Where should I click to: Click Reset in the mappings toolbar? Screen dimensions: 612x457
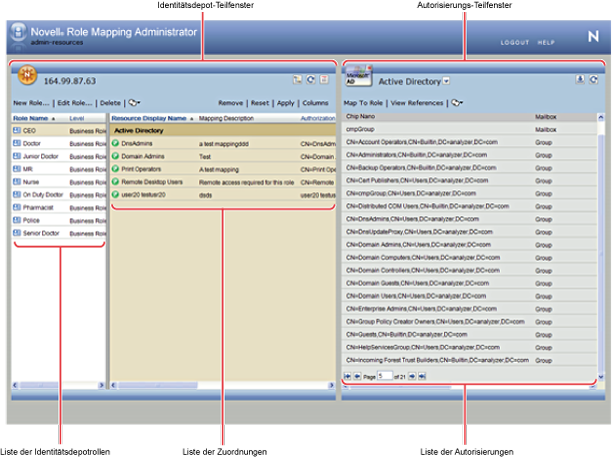[260, 103]
